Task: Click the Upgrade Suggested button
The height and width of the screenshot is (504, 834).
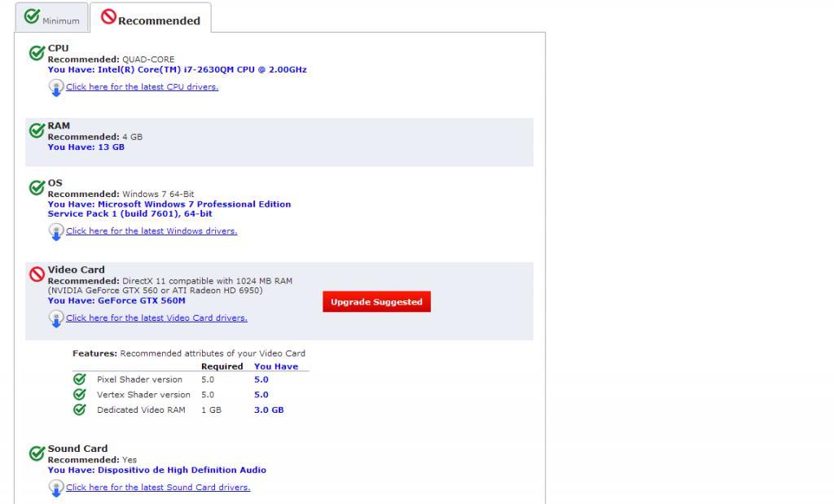Action: click(376, 301)
